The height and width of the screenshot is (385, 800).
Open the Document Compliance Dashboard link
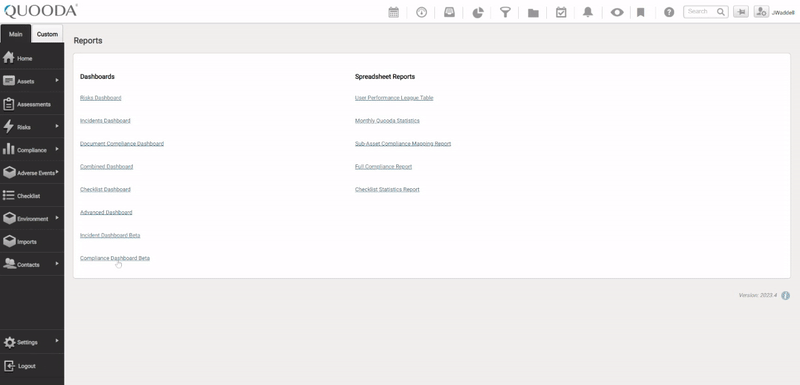[x=122, y=144]
